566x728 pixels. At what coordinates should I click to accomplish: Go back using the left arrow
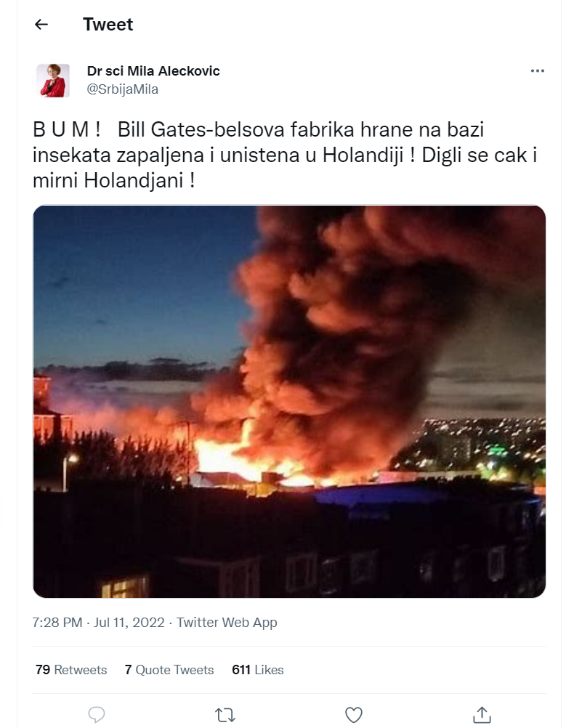[41, 24]
